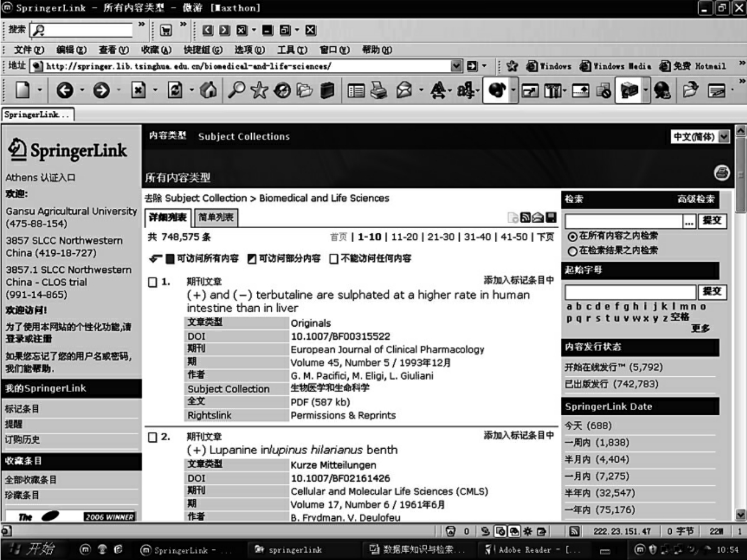Screen dimensions: 747x560
Task: Go to the Home page icon
Action: (x=208, y=90)
